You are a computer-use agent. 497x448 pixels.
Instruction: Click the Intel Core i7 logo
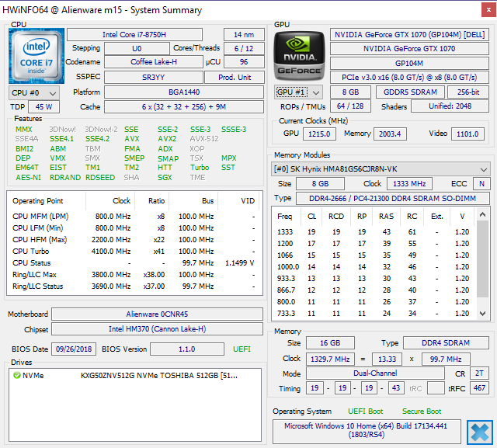tap(36, 56)
